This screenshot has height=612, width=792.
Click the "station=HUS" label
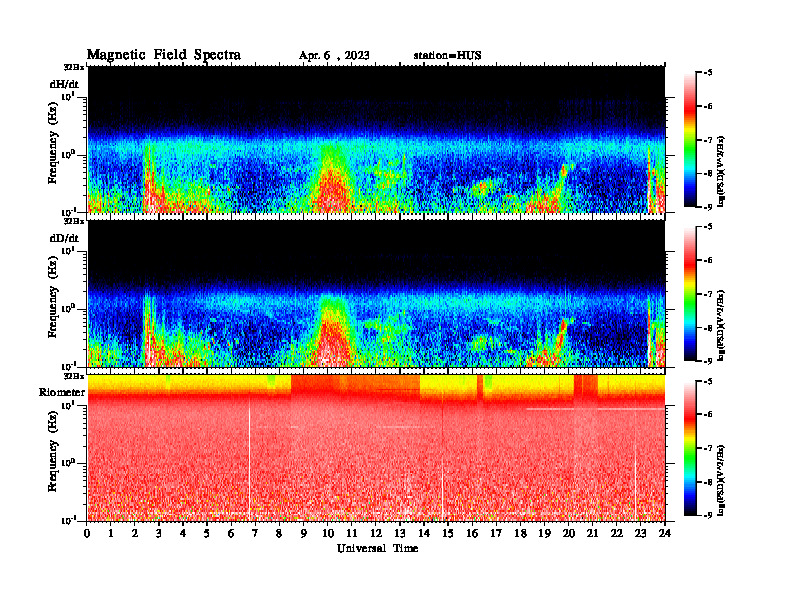[x=448, y=56]
